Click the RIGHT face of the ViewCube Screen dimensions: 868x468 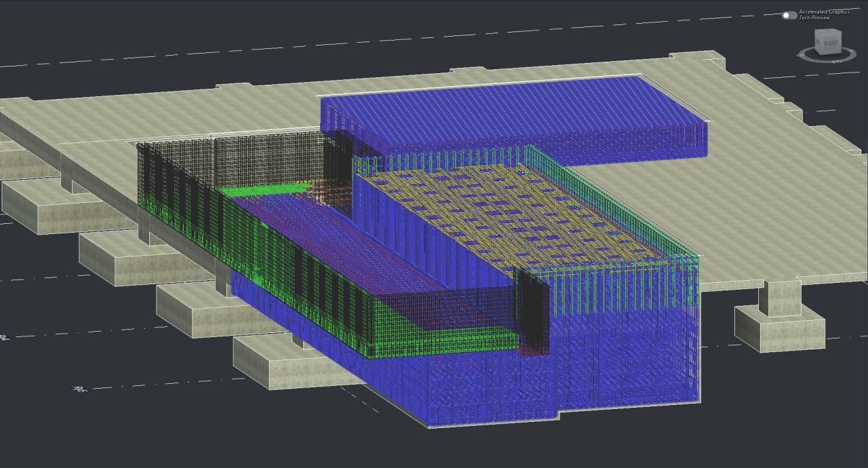click(x=831, y=43)
